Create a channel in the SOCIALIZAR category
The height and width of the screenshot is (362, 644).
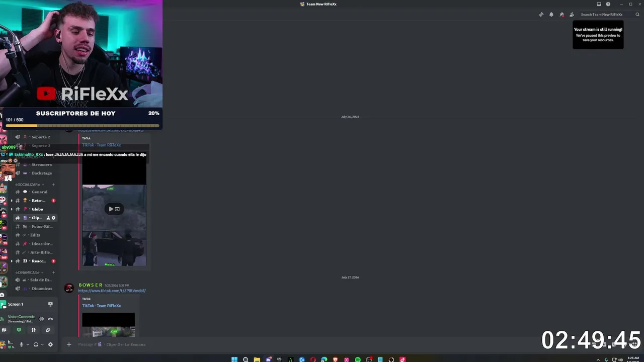pyautogui.click(x=53, y=185)
